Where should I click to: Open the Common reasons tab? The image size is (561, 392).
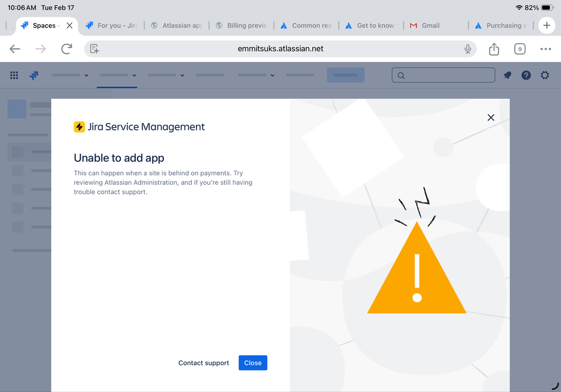coord(306,25)
